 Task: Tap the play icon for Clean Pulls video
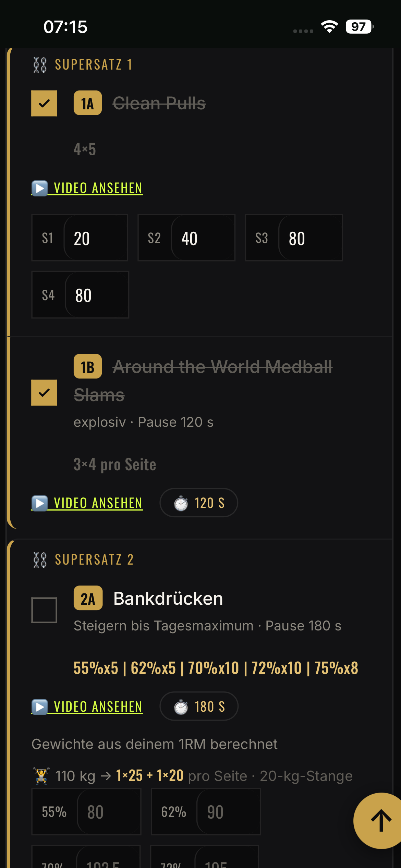point(40,188)
